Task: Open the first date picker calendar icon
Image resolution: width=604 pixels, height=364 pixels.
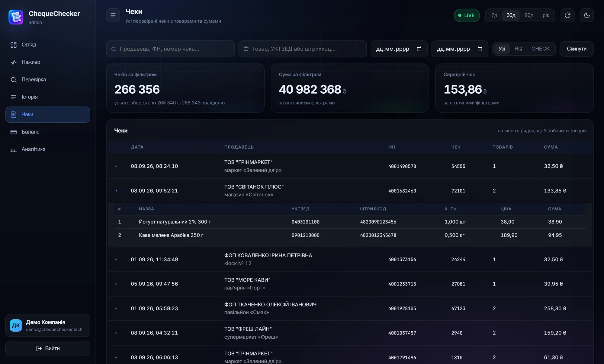Action: pos(419,49)
